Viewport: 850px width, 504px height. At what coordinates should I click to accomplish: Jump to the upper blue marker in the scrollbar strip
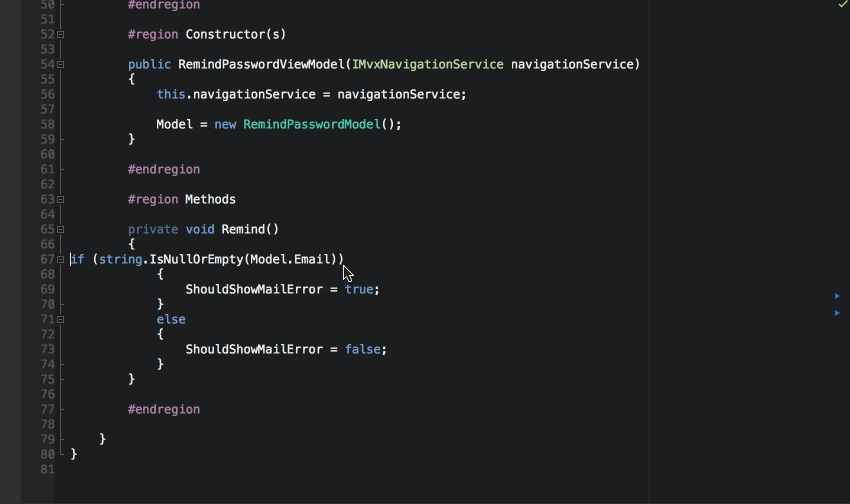point(837,296)
